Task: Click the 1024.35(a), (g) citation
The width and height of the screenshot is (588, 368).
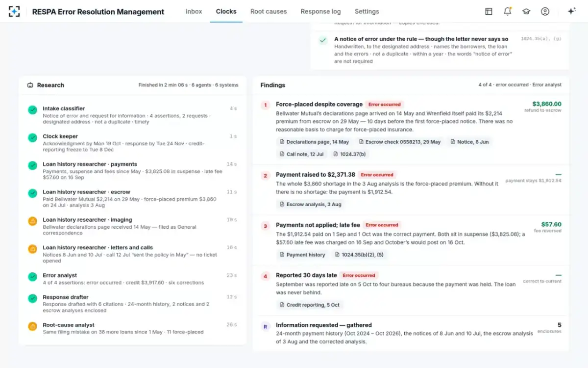Action: pyautogui.click(x=541, y=39)
